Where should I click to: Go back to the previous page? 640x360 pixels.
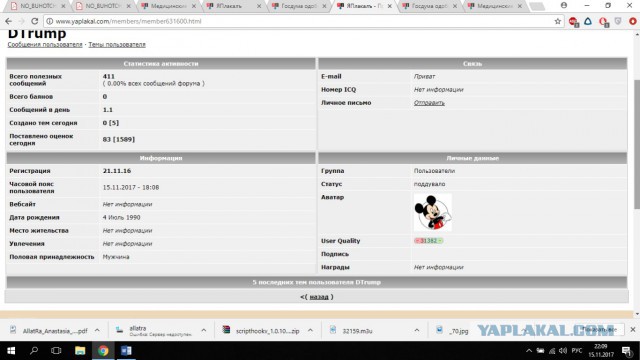click(9, 21)
